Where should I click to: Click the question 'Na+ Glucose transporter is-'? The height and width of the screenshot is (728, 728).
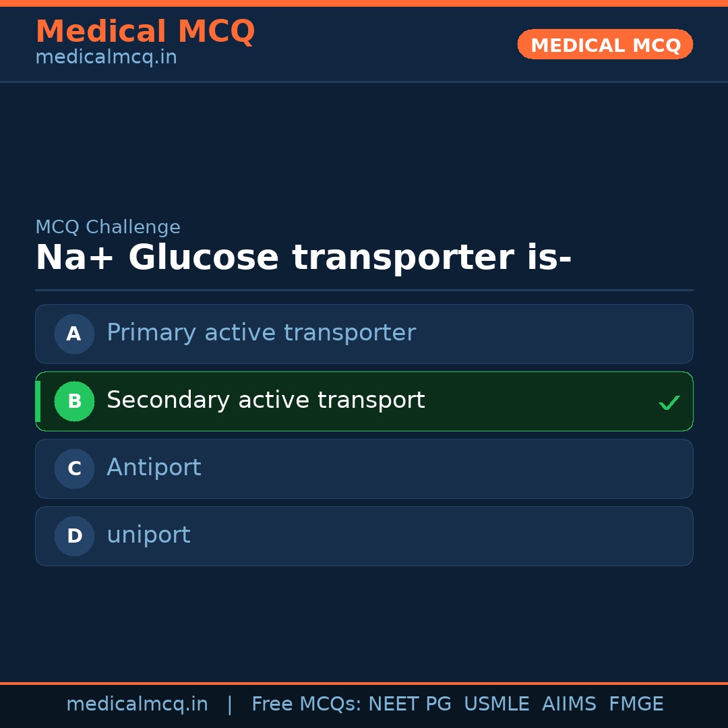(303, 258)
